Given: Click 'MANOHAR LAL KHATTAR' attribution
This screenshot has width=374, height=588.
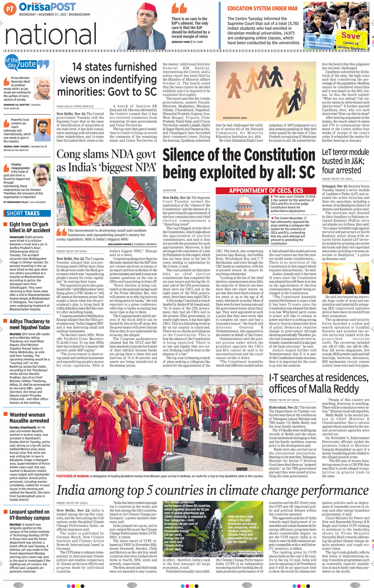Looking at the screenshot, I should coord(16,105).
